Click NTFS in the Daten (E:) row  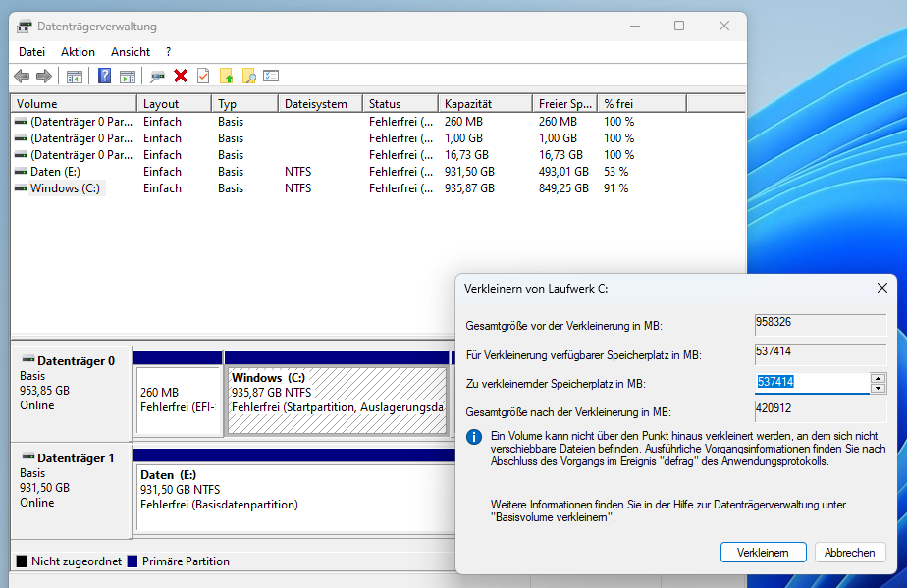297,172
